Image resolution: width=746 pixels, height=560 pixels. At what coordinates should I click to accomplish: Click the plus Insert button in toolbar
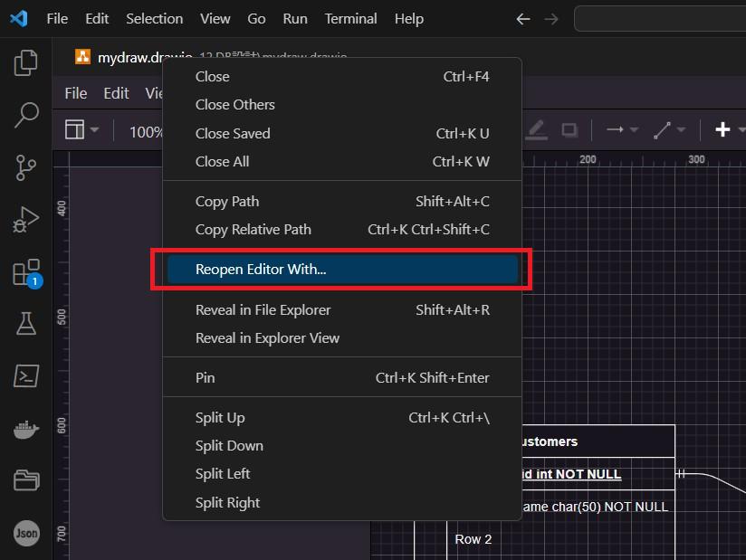(722, 130)
